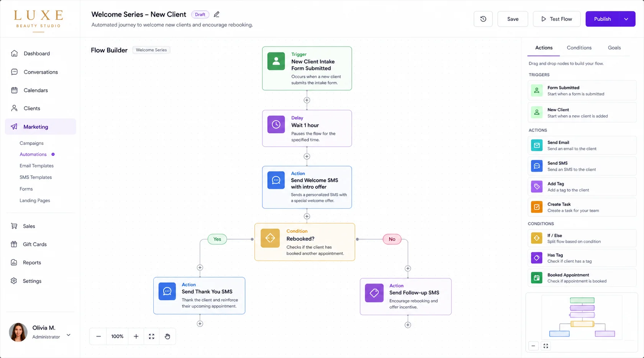Image resolution: width=644 pixels, height=358 pixels.
Task: Click the Gift Cards icon
Action: pos(14,244)
